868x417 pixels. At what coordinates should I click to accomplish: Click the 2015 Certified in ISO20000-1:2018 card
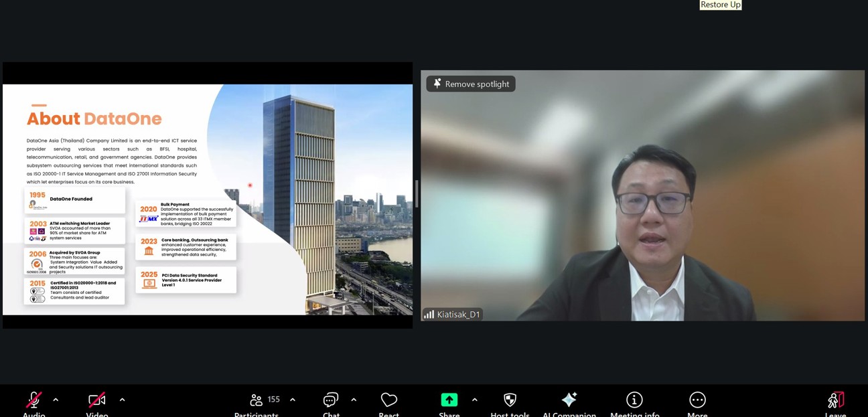point(75,292)
